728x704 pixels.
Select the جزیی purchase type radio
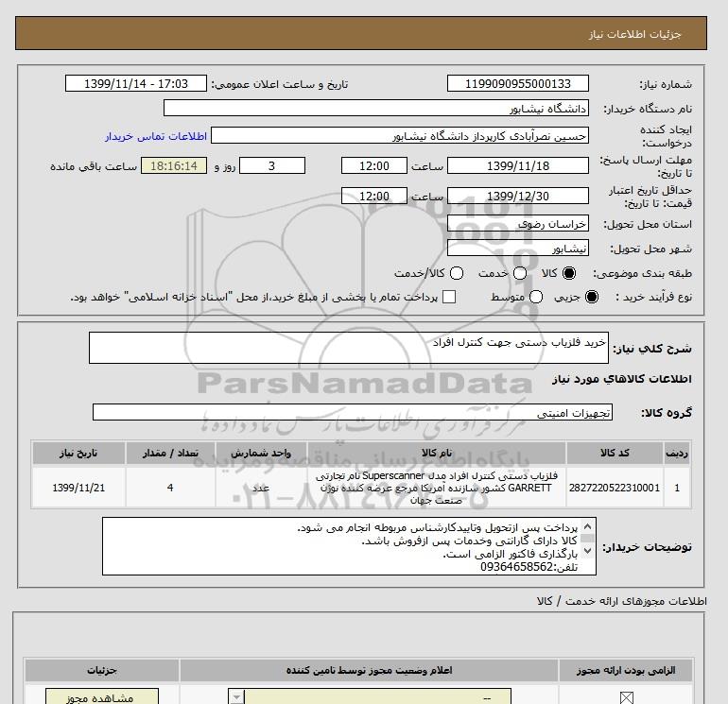tap(592, 297)
